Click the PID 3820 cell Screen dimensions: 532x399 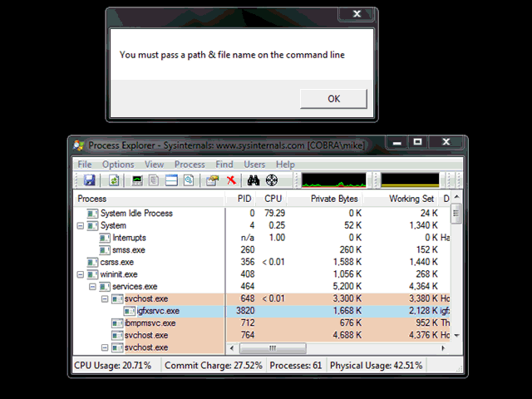click(245, 311)
